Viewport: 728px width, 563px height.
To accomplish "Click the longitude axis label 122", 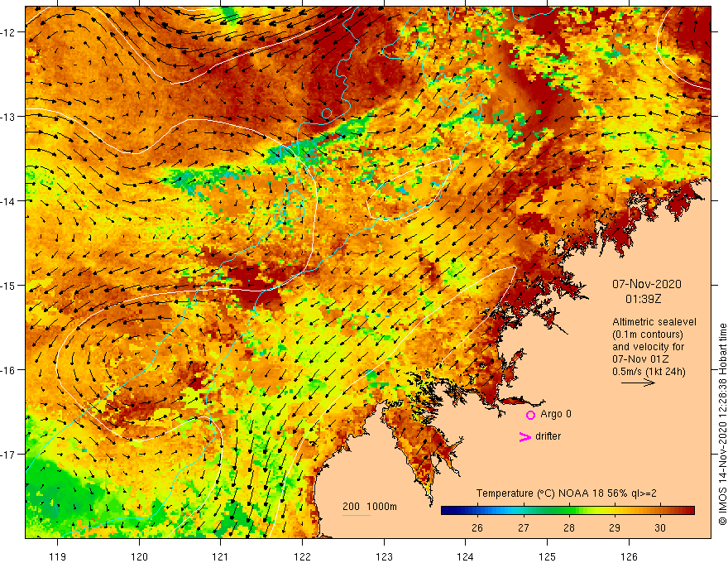I will (302, 556).
